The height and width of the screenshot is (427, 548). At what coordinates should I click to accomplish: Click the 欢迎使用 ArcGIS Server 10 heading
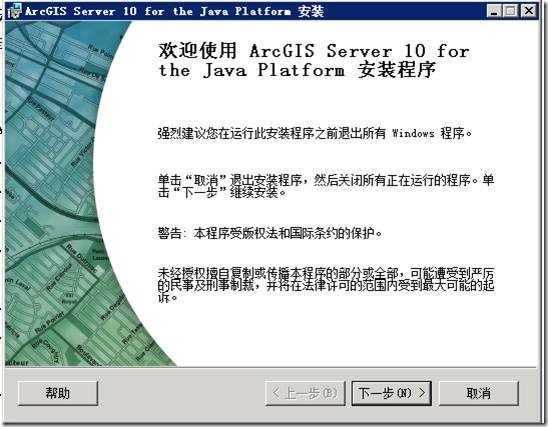pos(314,60)
